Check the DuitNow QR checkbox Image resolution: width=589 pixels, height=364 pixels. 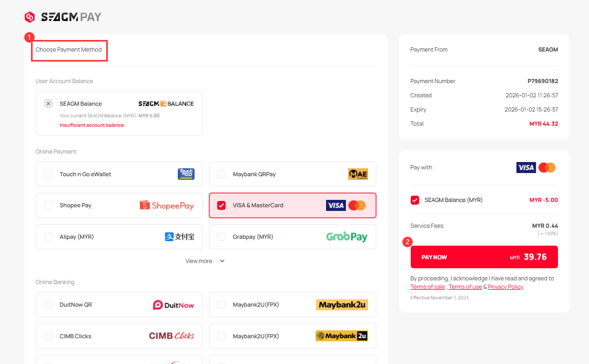48,305
